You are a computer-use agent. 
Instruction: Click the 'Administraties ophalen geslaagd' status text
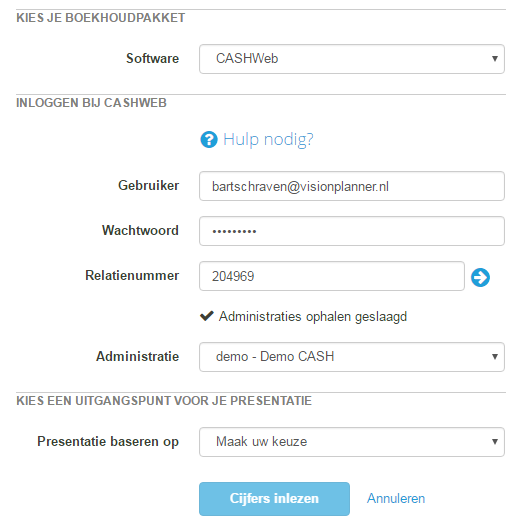coord(313,317)
